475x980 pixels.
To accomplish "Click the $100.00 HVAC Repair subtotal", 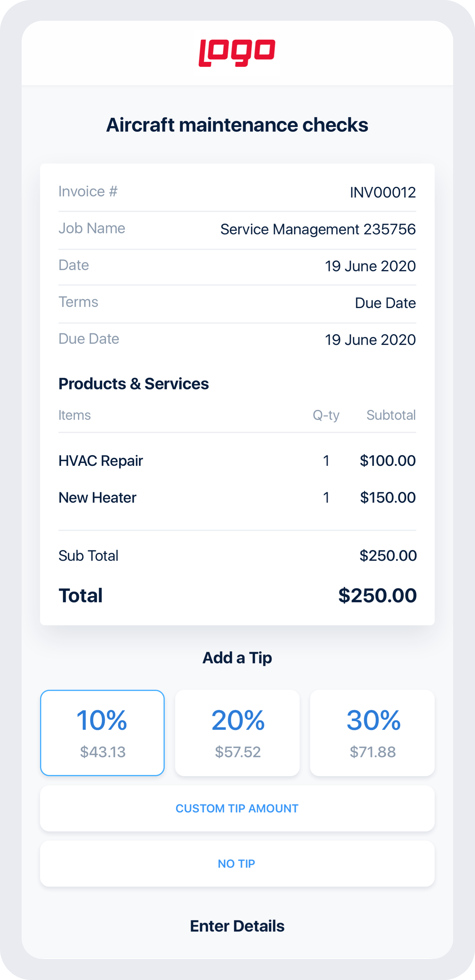I will [x=388, y=461].
